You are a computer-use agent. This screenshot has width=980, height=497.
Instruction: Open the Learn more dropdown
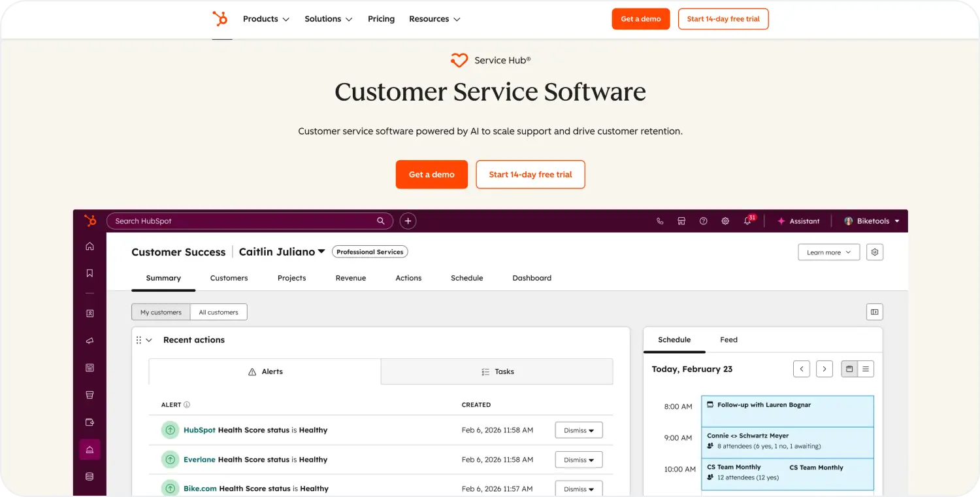[x=829, y=252]
